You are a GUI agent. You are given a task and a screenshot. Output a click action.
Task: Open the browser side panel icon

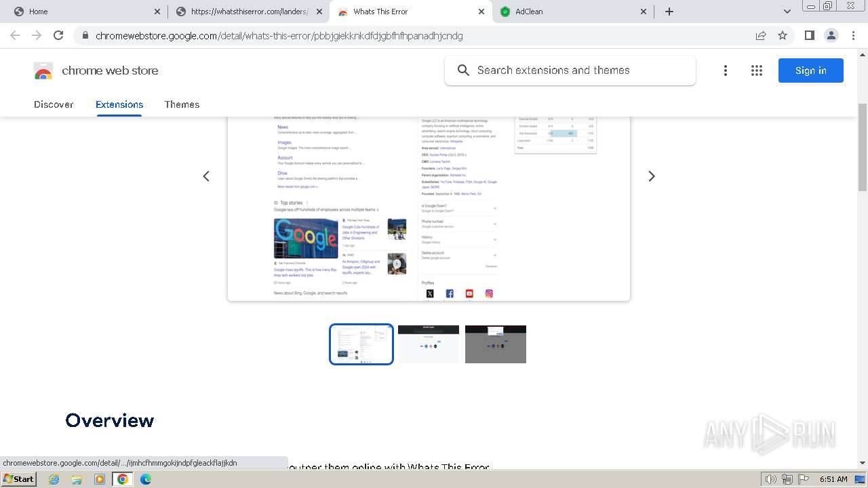click(809, 35)
